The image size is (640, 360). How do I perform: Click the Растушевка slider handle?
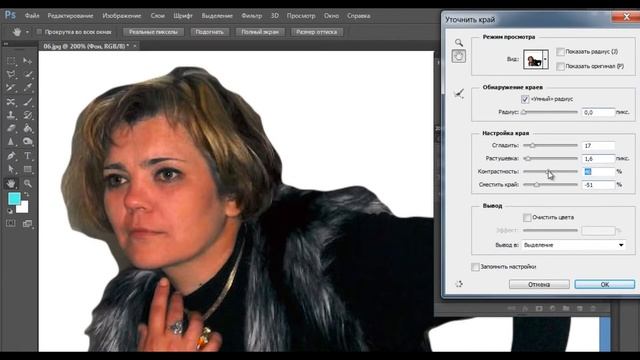tap(527, 158)
